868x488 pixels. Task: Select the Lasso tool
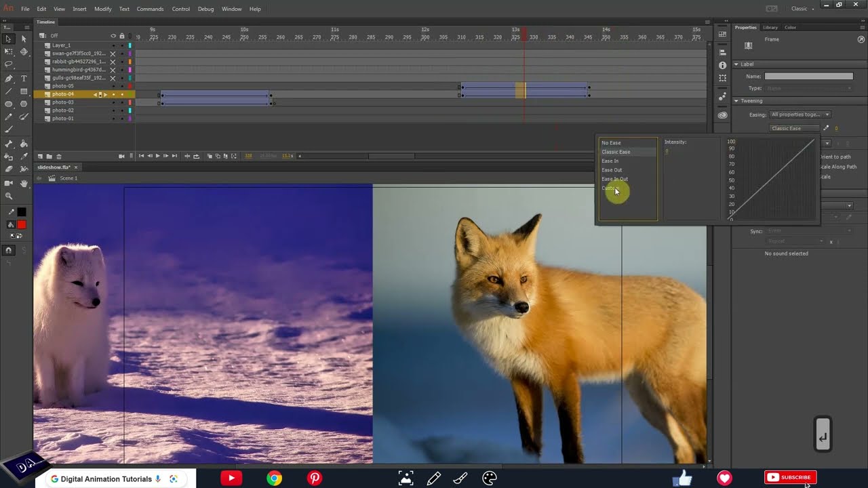(x=9, y=65)
